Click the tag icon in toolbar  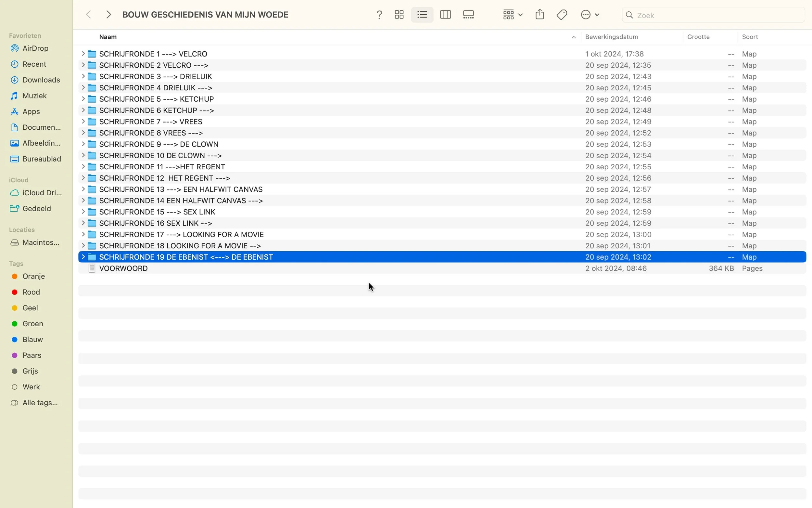coord(562,15)
